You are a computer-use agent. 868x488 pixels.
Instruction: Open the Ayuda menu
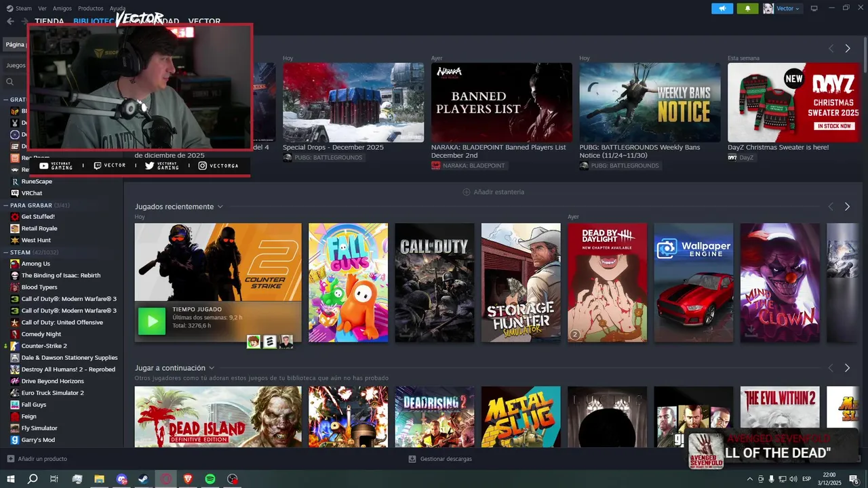pos(117,8)
